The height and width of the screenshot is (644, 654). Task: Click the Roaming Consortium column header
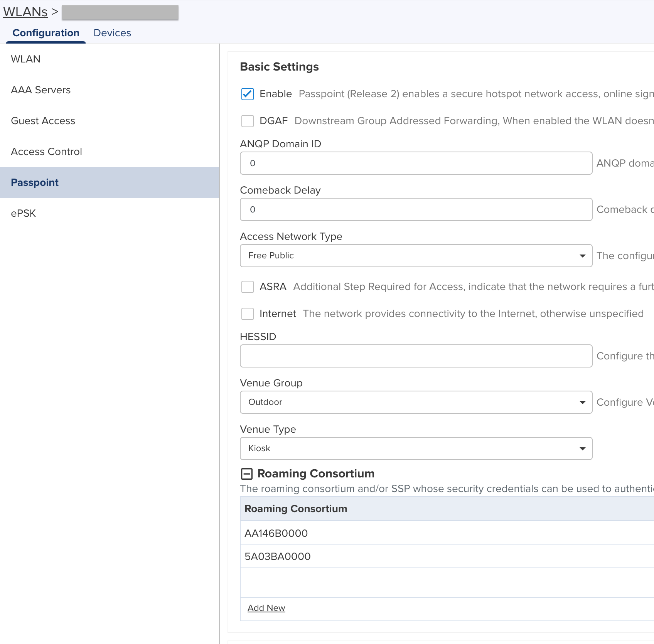tap(447, 509)
